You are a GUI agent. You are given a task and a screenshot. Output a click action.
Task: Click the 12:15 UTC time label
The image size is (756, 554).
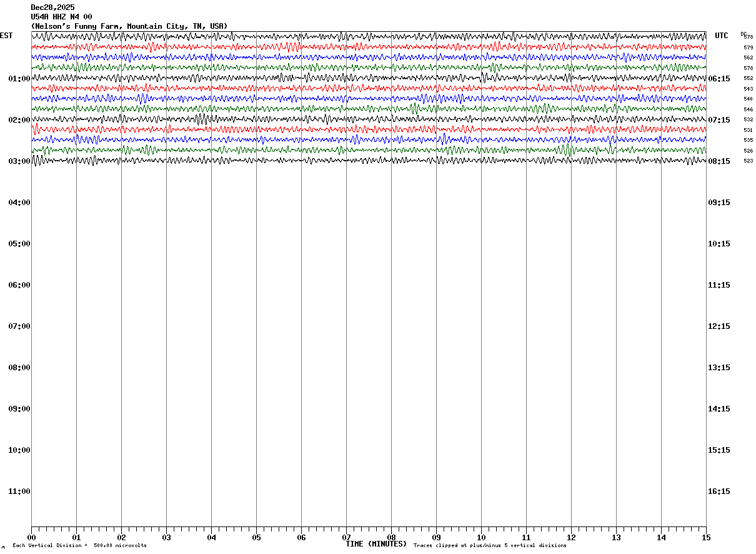(x=719, y=326)
